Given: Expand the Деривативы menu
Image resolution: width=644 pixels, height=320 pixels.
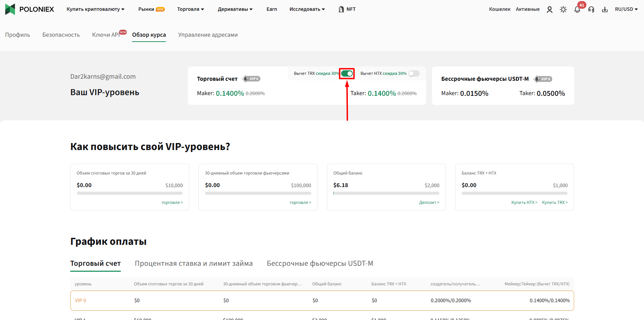Looking at the screenshot, I should (235, 9).
